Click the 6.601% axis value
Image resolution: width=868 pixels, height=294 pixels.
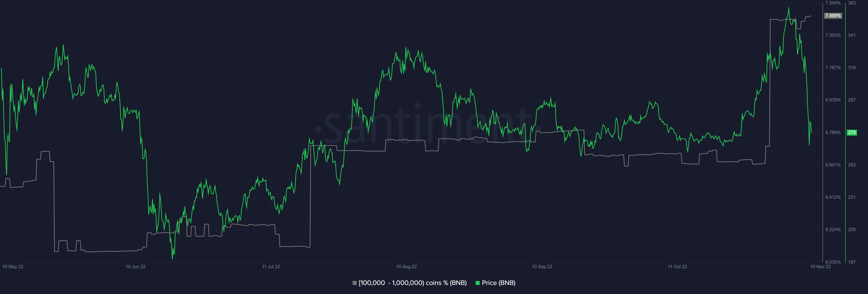click(x=833, y=165)
